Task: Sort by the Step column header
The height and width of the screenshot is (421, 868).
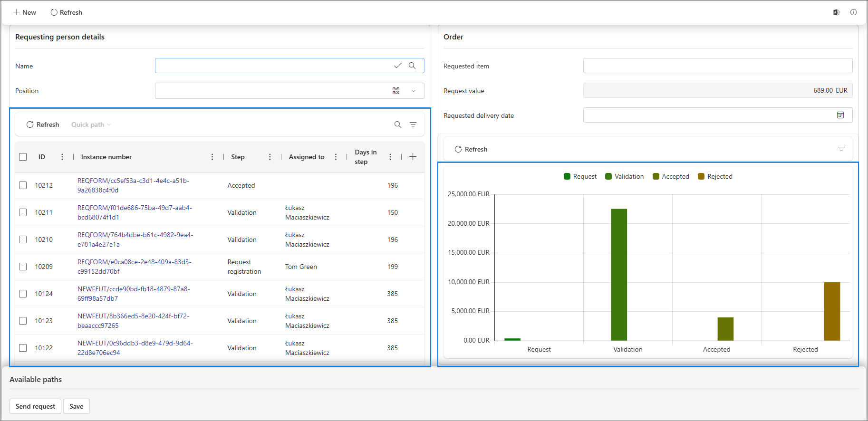Action: (x=238, y=157)
